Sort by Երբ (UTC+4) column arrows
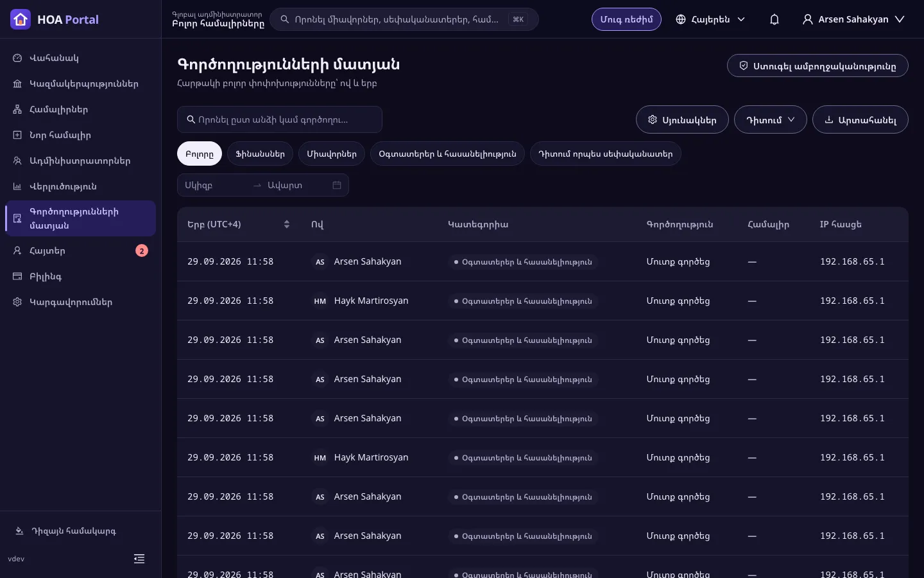The image size is (924, 578). (287, 224)
